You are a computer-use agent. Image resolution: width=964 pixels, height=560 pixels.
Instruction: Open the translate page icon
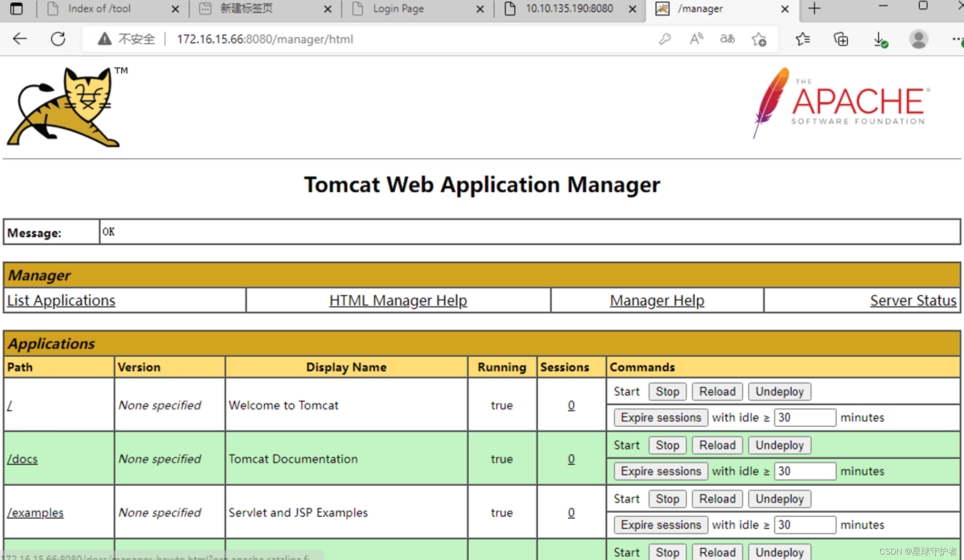tap(727, 39)
